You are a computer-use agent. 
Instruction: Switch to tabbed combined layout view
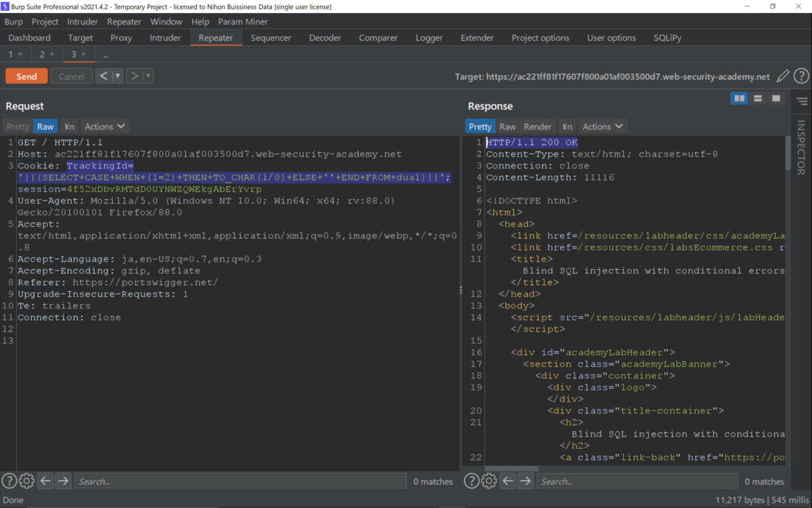(x=776, y=99)
